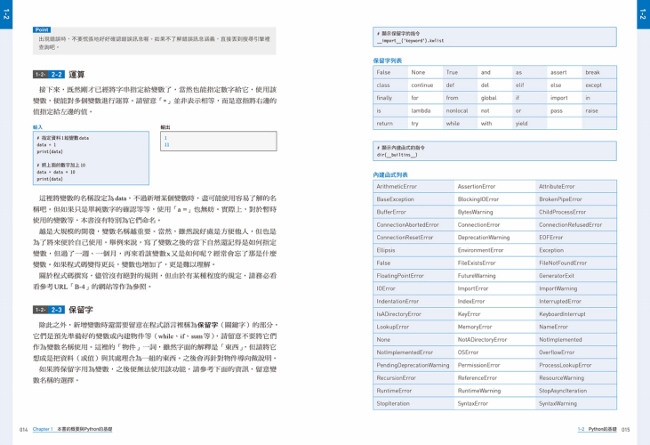This screenshot has width=650, height=445.
Task: Select the 'BytesWarning' table cell
Action: tap(495, 212)
